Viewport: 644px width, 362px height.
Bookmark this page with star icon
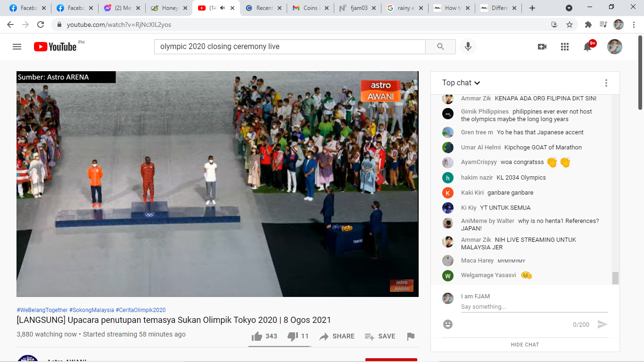pos(569,25)
